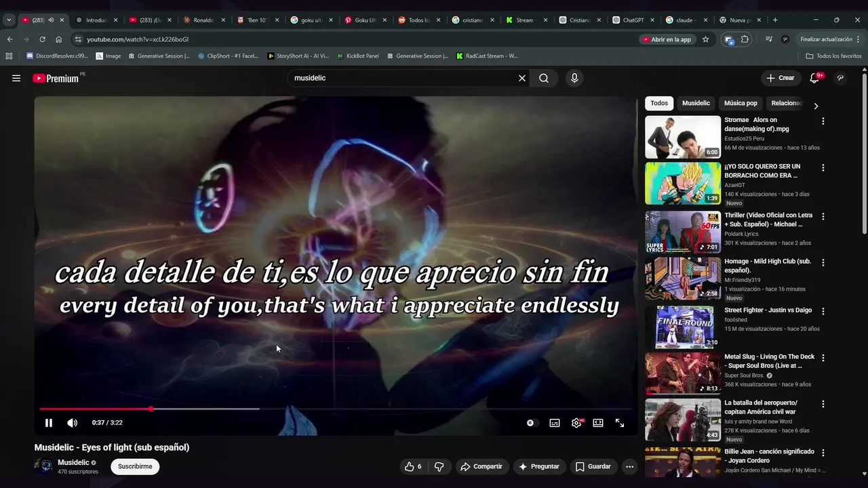Open StoryShort AI bookmark
868x488 pixels.
[x=298, y=56]
